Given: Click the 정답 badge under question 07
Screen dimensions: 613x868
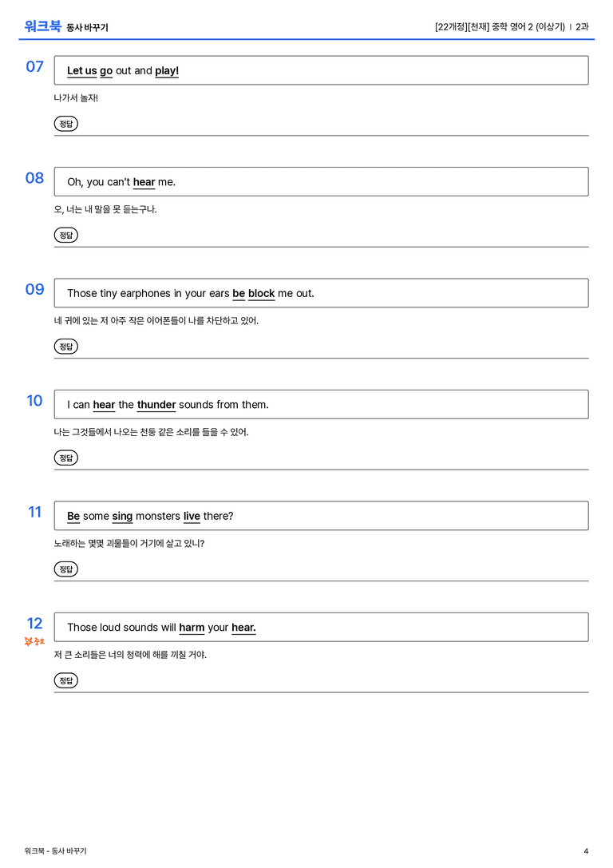Looking at the screenshot, I should [65, 124].
